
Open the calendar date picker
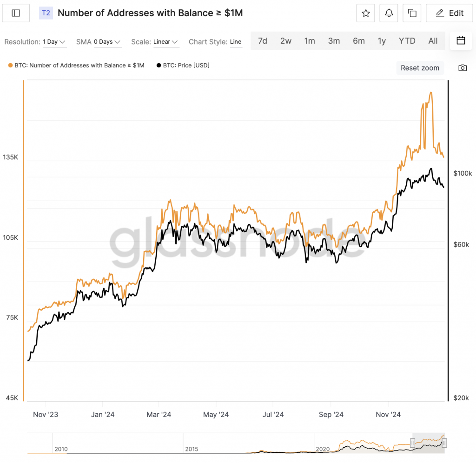(x=461, y=40)
